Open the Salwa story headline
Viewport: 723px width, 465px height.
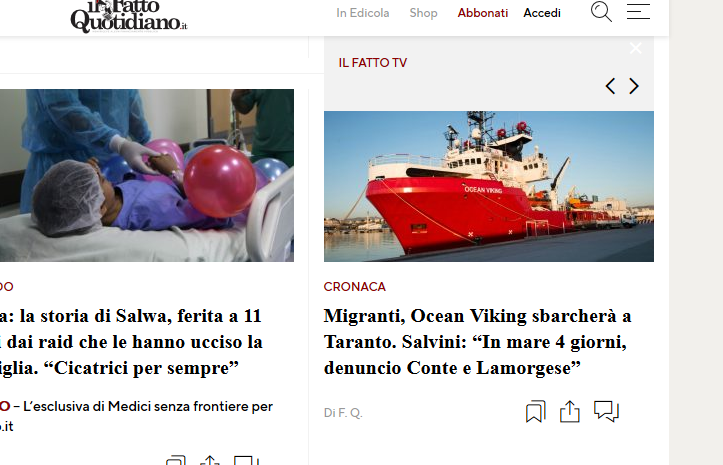pos(131,342)
